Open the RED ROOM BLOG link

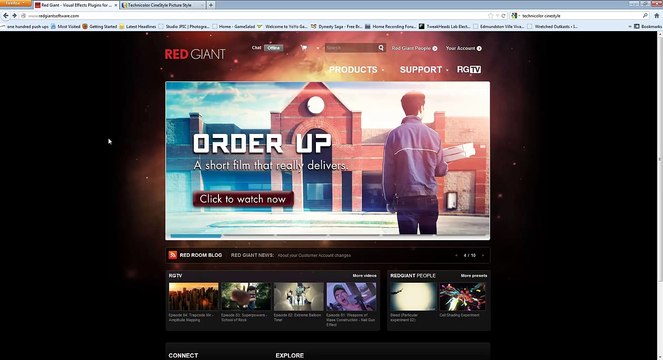point(200,255)
